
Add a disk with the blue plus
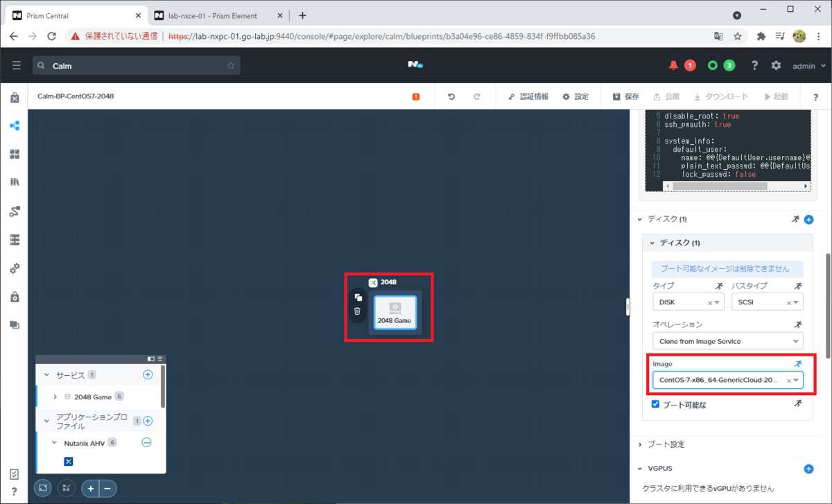[x=808, y=220]
